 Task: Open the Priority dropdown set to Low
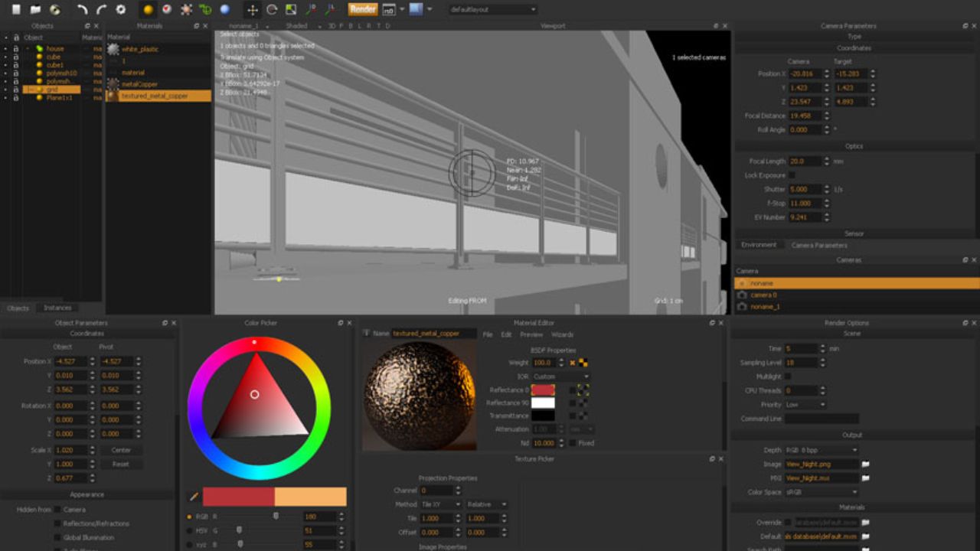(x=804, y=404)
